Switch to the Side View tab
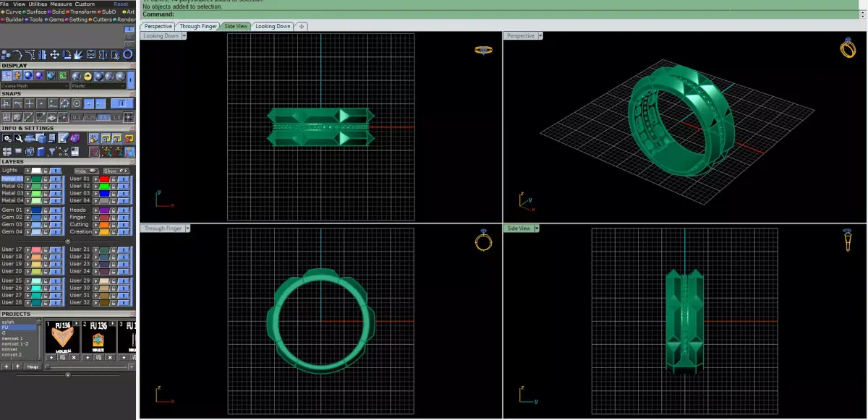 coord(236,26)
